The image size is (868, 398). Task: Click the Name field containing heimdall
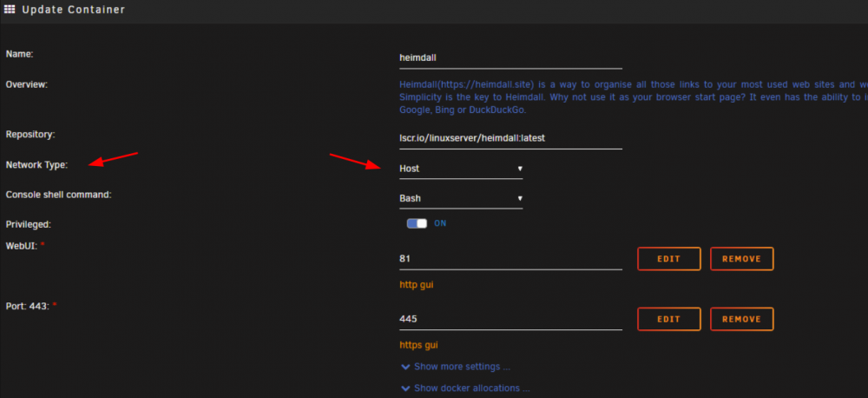(x=510, y=57)
